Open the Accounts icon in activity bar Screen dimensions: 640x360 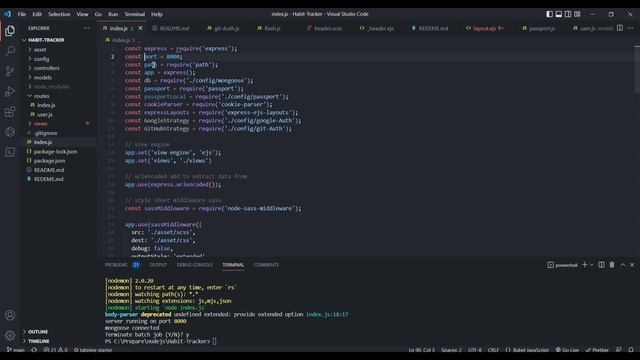(x=10, y=315)
